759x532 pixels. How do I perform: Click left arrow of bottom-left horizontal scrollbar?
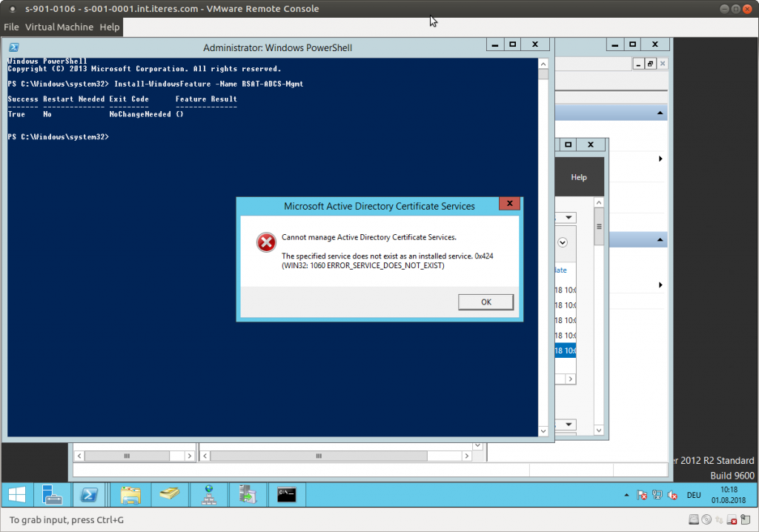coord(79,456)
